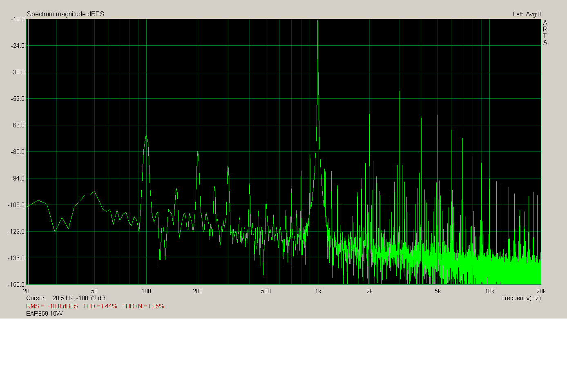
Task: Click the 2k frequency axis label
Action: click(370, 291)
